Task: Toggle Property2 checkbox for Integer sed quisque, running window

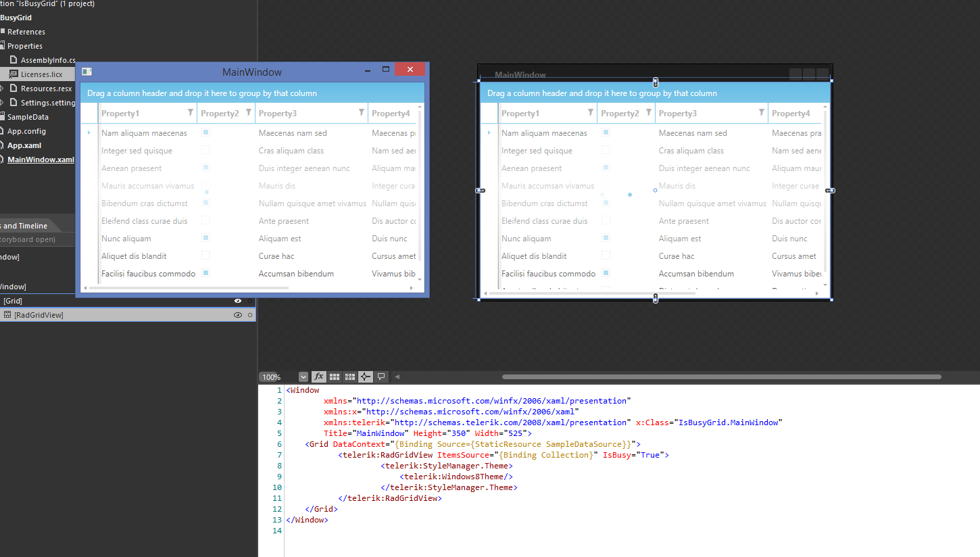Action: point(206,150)
